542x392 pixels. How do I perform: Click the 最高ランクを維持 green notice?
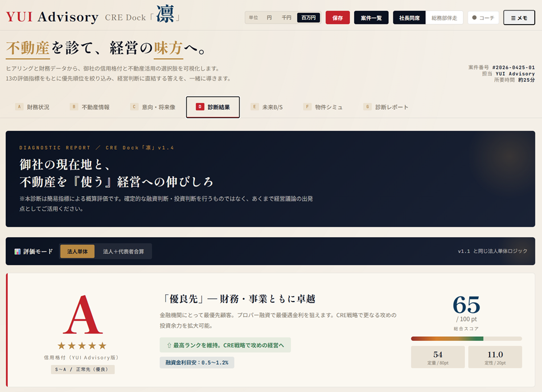225,345
